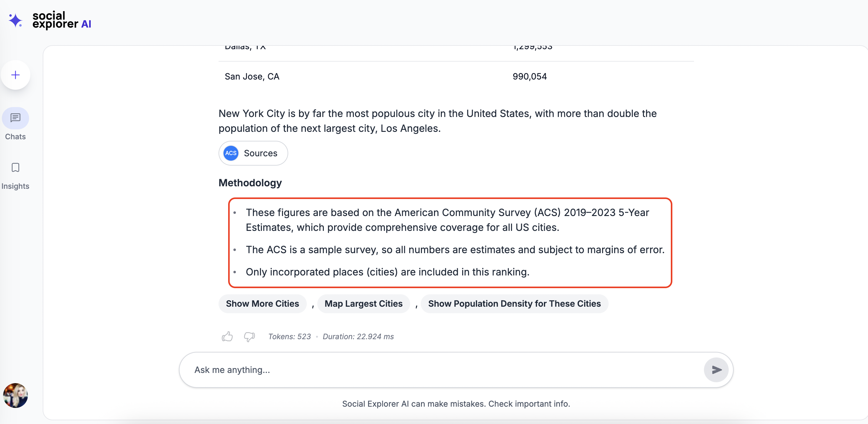Screen dimensions: 868x424
Task: Click the Social Explorer sparkle logo
Action: coord(15,20)
